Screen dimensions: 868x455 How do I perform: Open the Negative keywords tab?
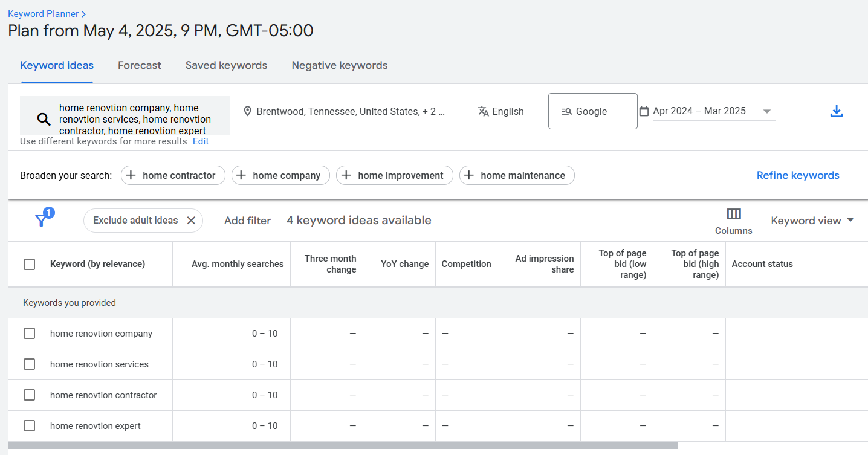[x=340, y=65]
